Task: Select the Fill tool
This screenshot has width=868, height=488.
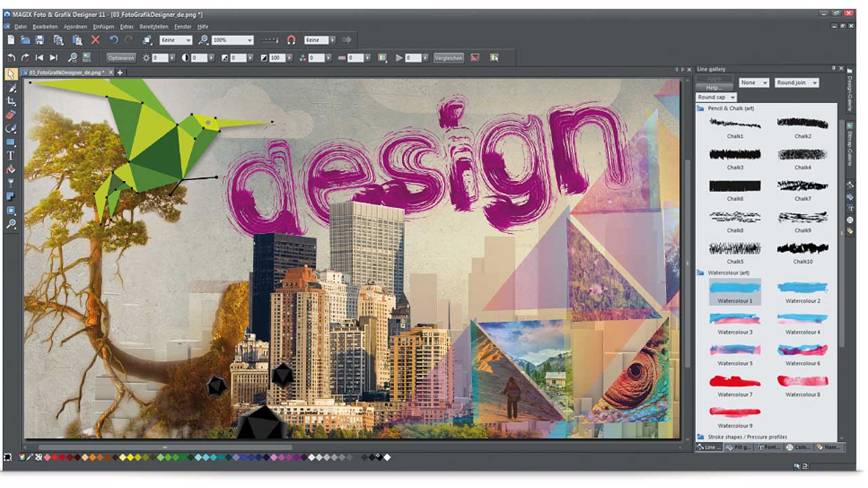Action: pyautogui.click(x=11, y=169)
